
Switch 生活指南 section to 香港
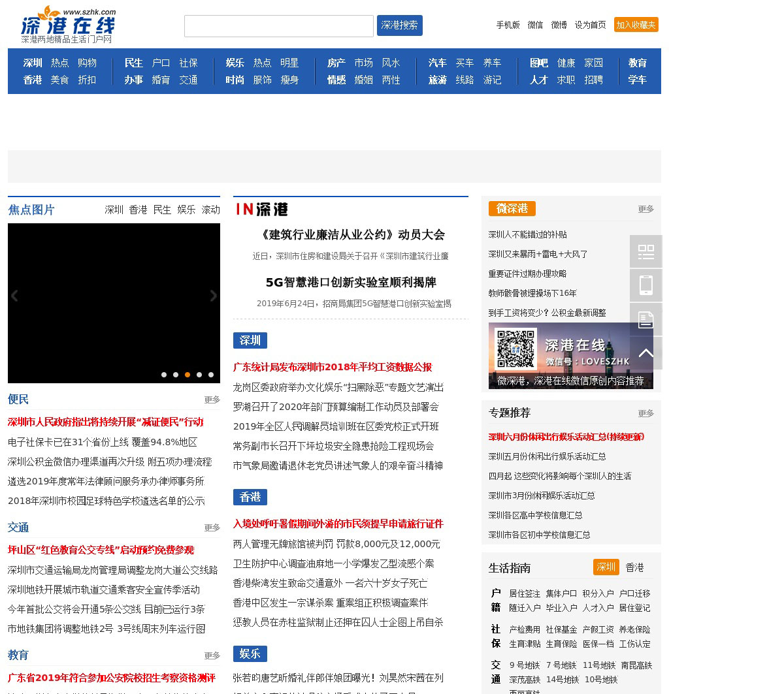pos(634,567)
